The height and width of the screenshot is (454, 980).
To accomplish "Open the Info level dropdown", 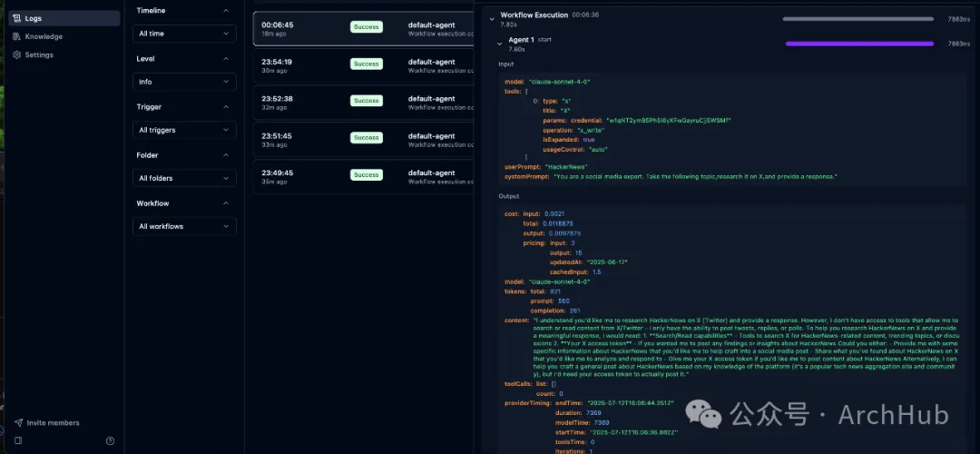I will 184,82.
